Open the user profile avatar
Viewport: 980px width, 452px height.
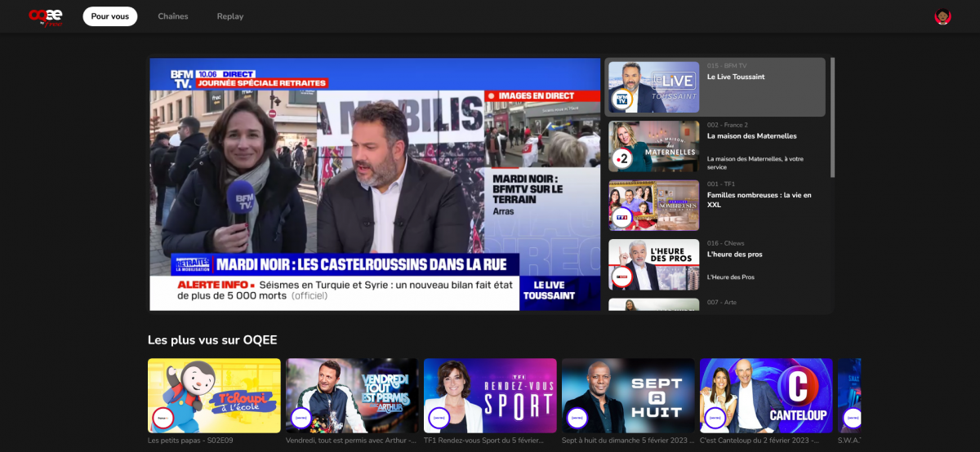(942, 16)
